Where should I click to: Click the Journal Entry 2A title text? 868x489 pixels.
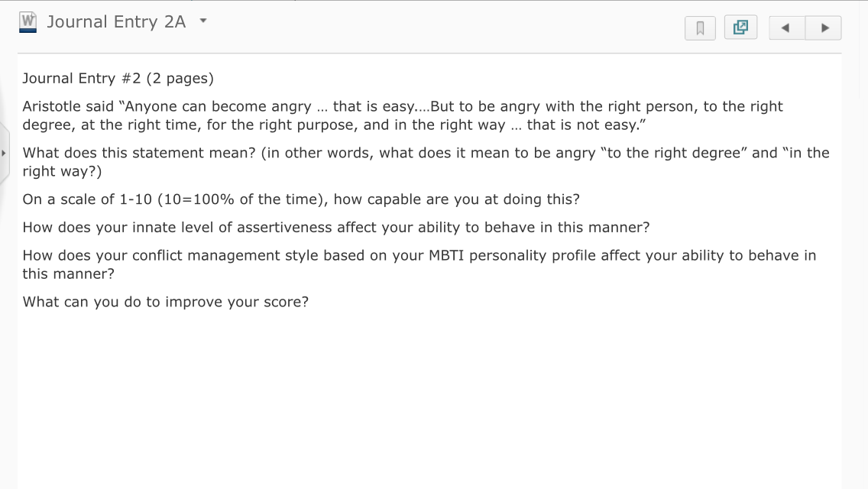pyautogui.click(x=116, y=21)
